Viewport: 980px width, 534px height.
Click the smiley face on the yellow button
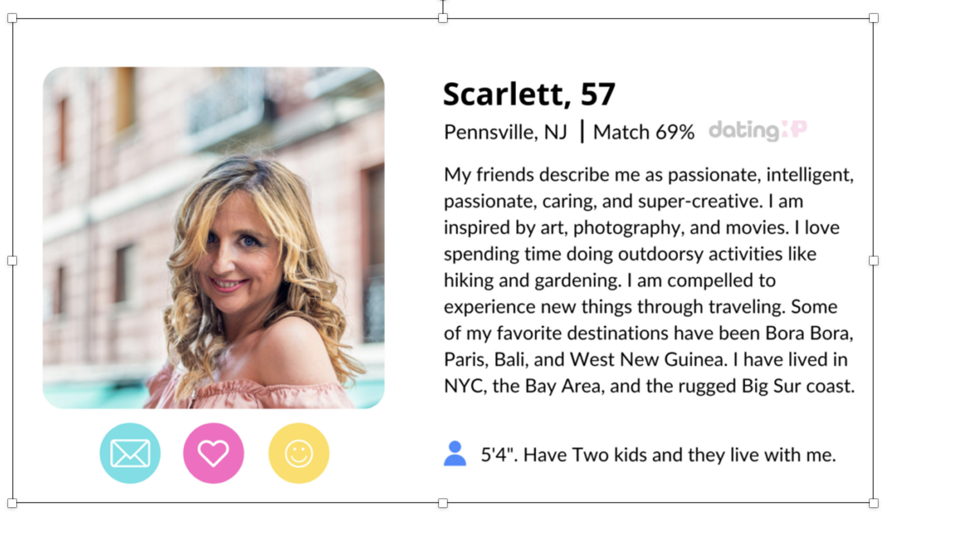[x=298, y=454]
